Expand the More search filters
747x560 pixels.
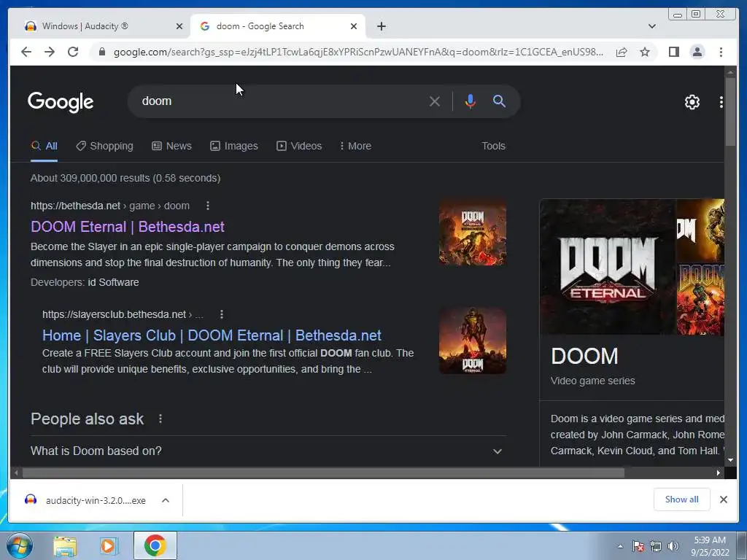355,146
